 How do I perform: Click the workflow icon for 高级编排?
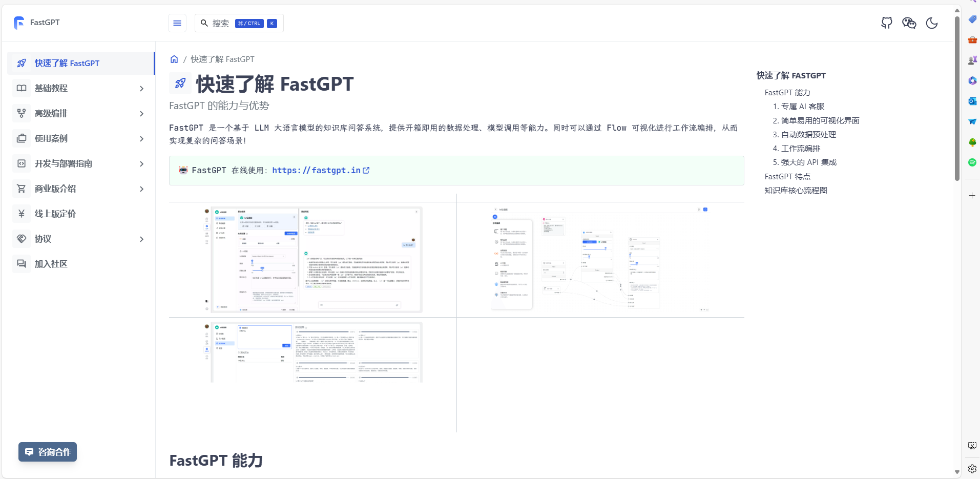click(22, 113)
